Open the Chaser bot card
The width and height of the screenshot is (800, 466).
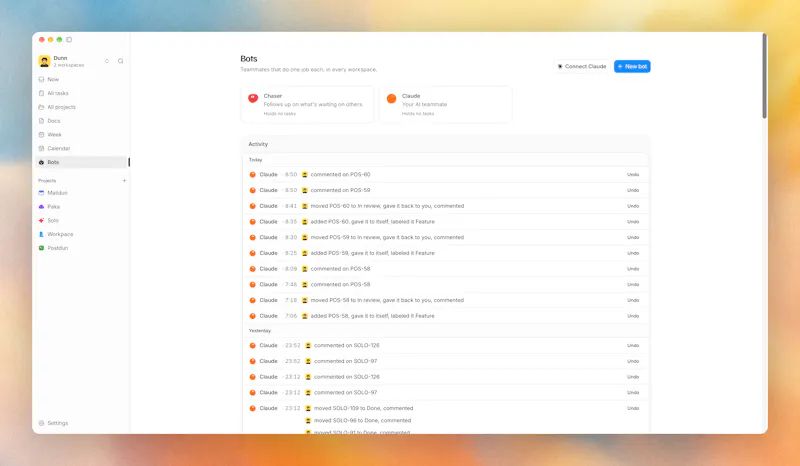[x=308, y=104]
